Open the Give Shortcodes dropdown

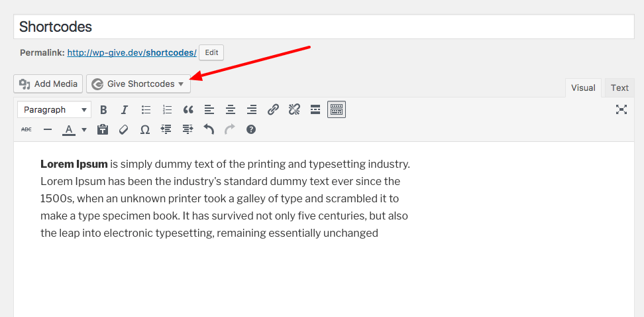tap(138, 84)
